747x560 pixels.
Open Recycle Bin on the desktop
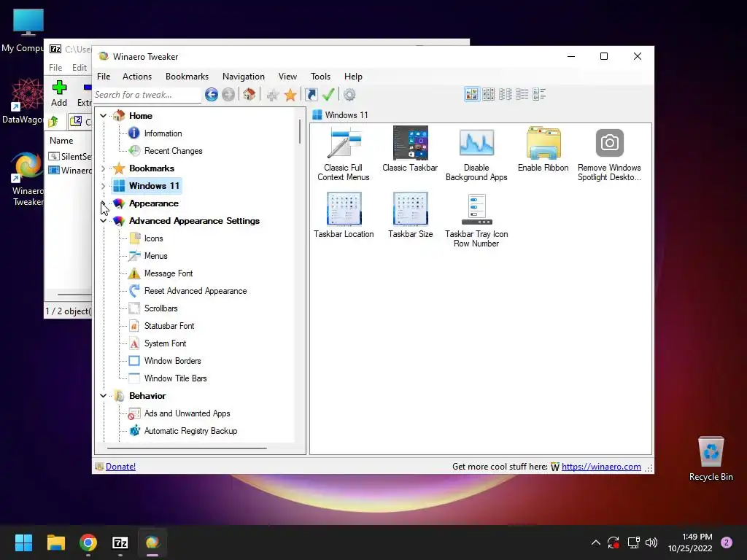coord(711,459)
